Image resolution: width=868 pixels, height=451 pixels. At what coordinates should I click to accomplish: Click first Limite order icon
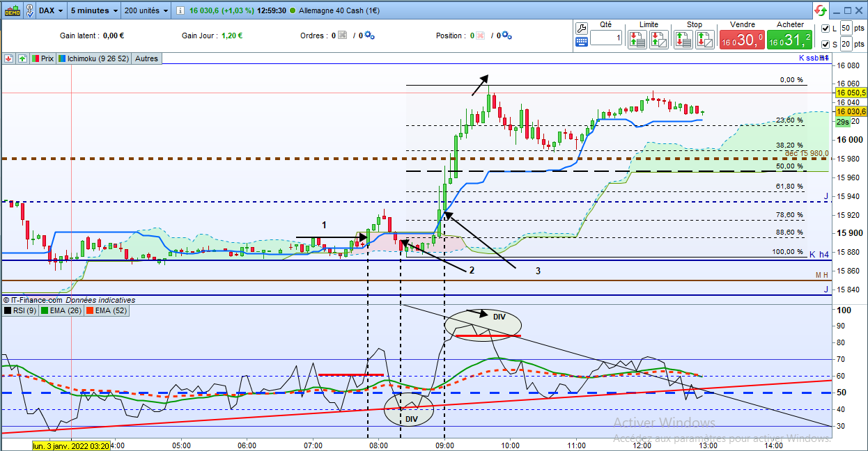[x=637, y=40]
